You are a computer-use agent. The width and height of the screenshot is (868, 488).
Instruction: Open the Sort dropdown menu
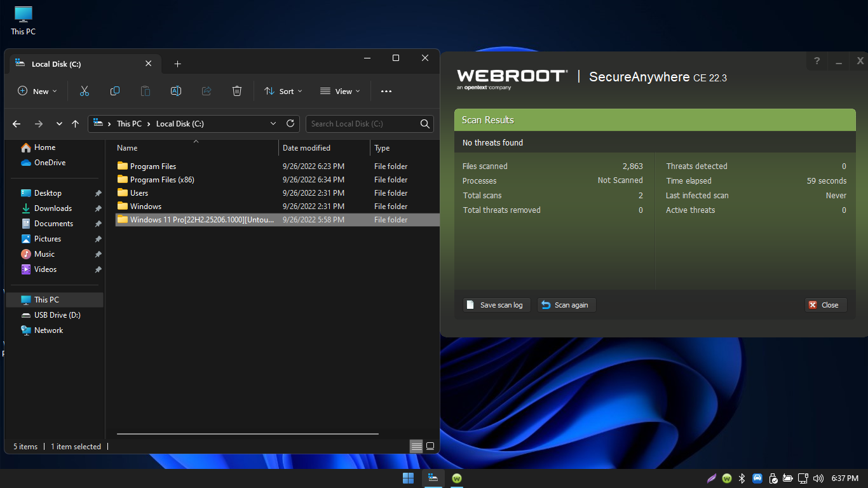click(x=283, y=91)
